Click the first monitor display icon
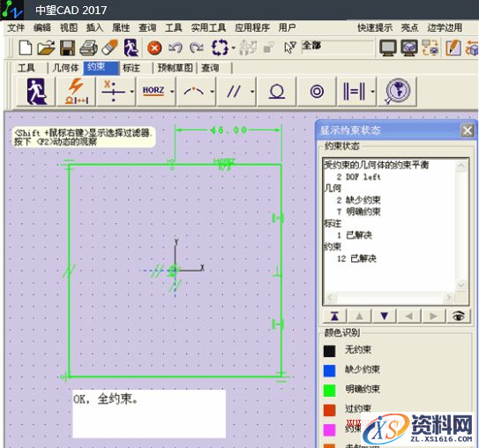Viewport: 479px width, 448px height. tap(388, 48)
